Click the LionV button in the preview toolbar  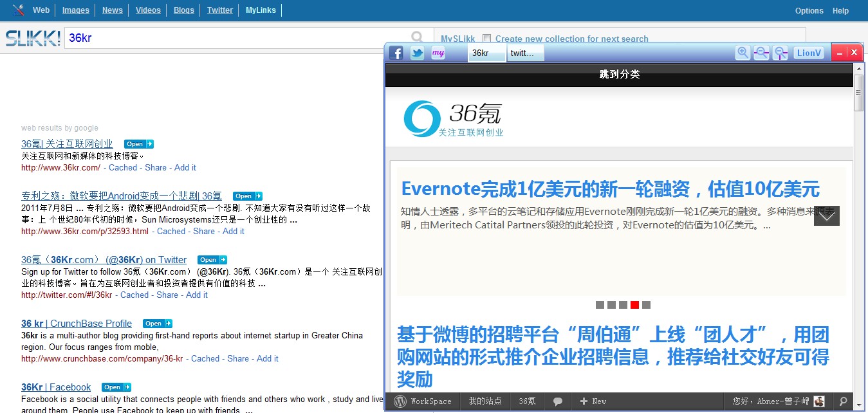[x=809, y=53]
